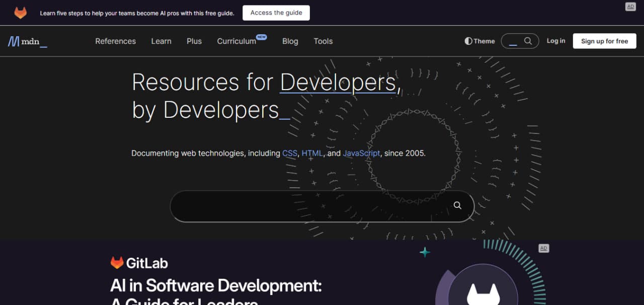Click the NEW badge beside Curriculum
The width and height of the screenshot is (644, 305).
[261, 37]
